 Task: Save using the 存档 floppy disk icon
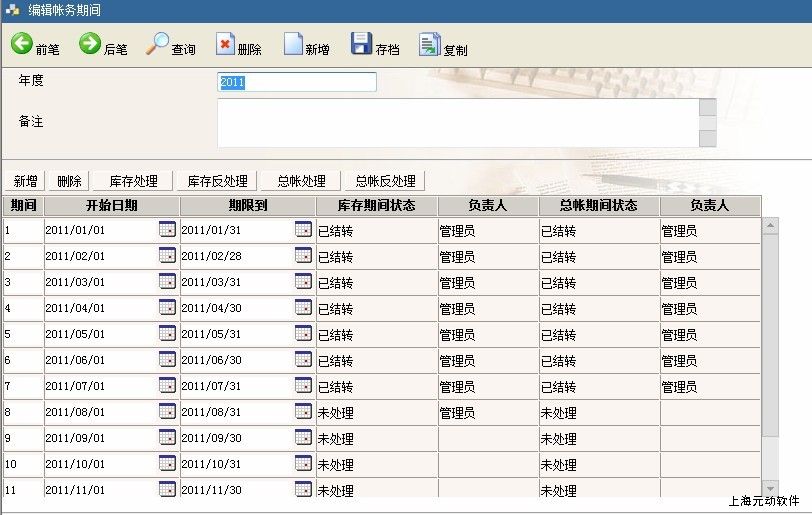(361, 45)
